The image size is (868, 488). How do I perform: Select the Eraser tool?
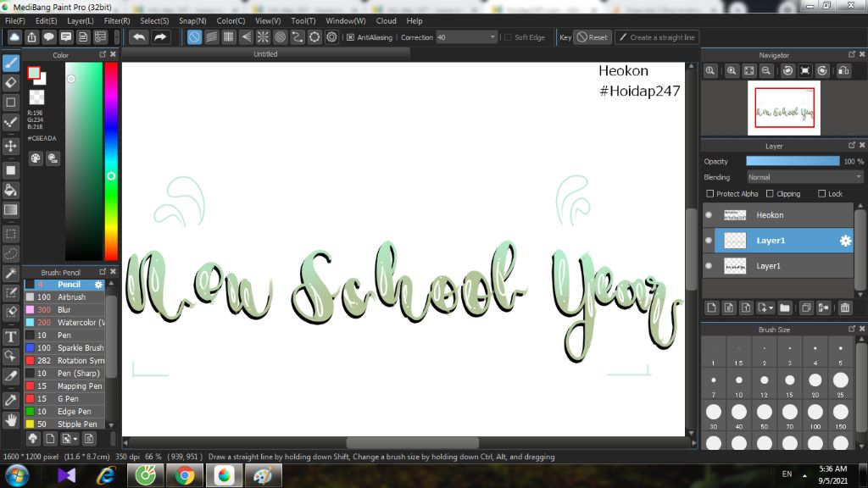(10, 83)
